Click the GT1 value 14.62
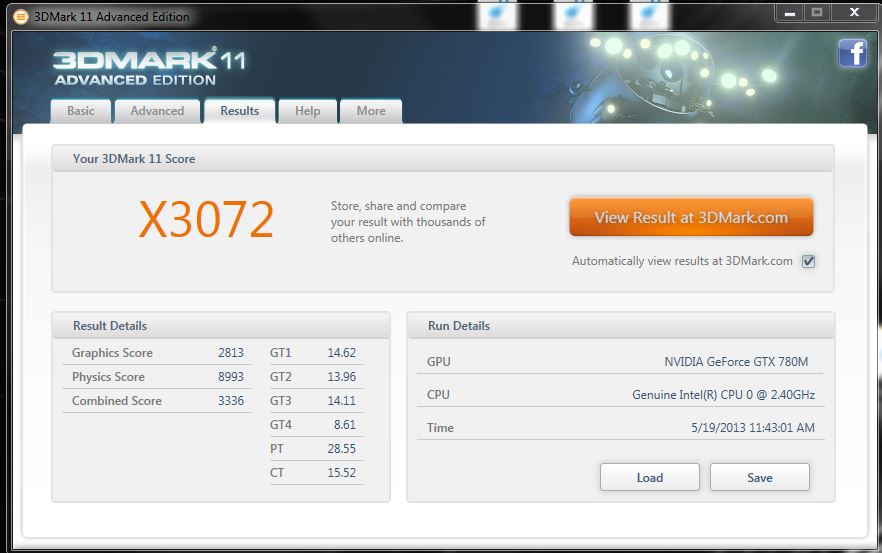 tap(341, 353)
